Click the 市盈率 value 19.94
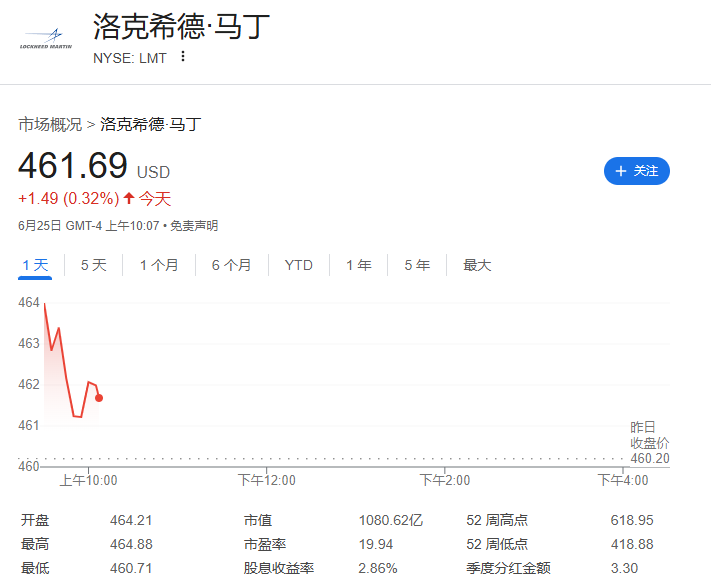 coord(375,544)
